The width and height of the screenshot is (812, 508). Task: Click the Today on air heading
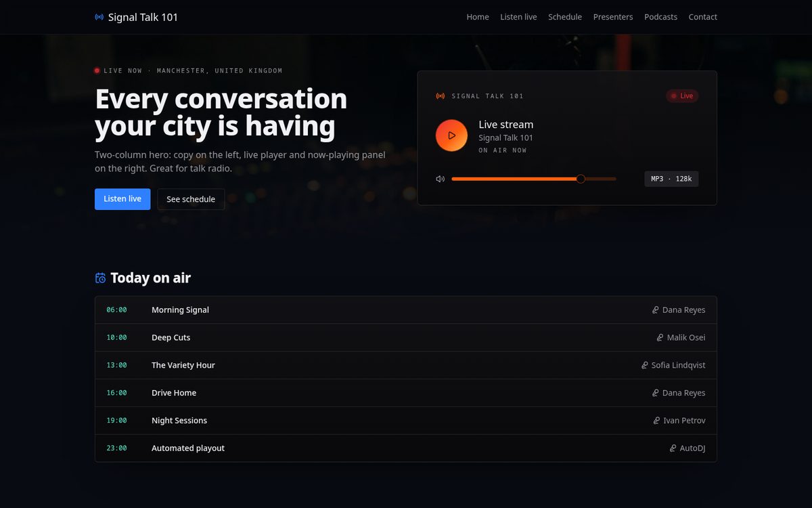151,278
